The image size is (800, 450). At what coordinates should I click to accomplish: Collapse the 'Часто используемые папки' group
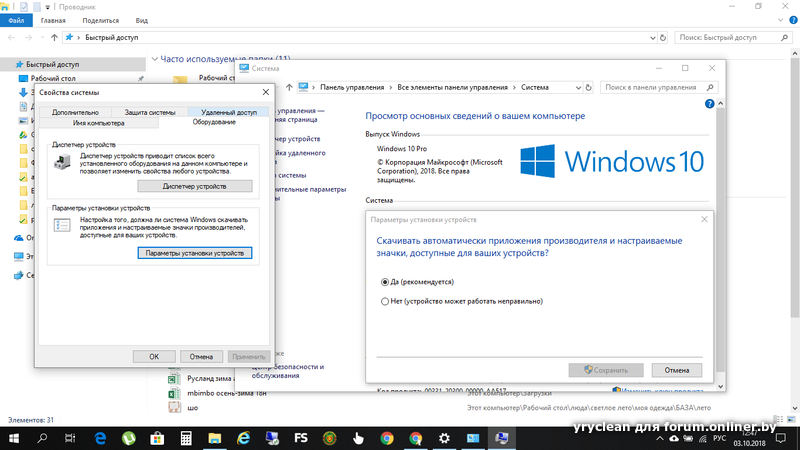(x=154, y=59)
